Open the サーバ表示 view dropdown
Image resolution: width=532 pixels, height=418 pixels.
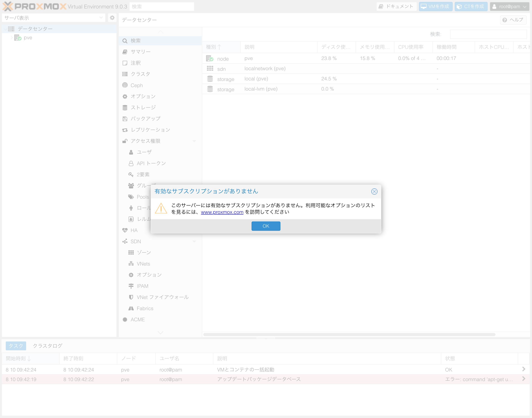coord(54,18)
